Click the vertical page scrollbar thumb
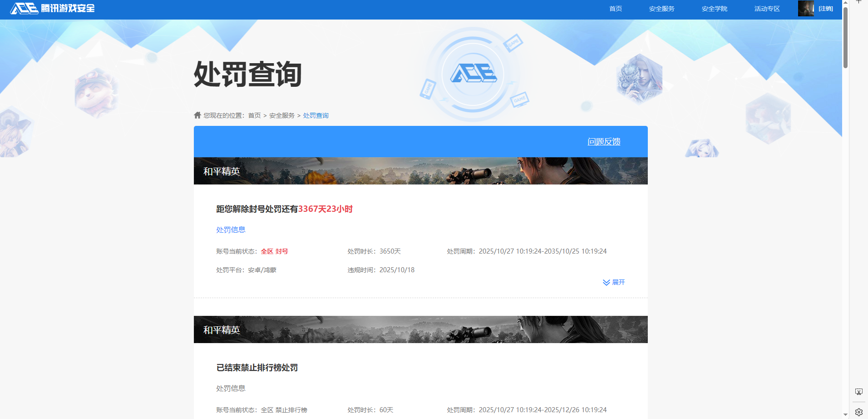Screen dimensions: 868x419 [x=845, y=37]
